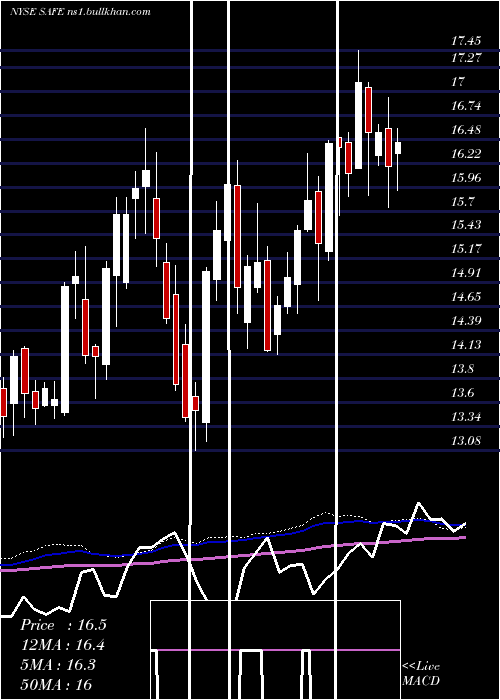Click the 16.48 price axis label
Viewport: 500px width, 700px height.
tap(466, 130)
